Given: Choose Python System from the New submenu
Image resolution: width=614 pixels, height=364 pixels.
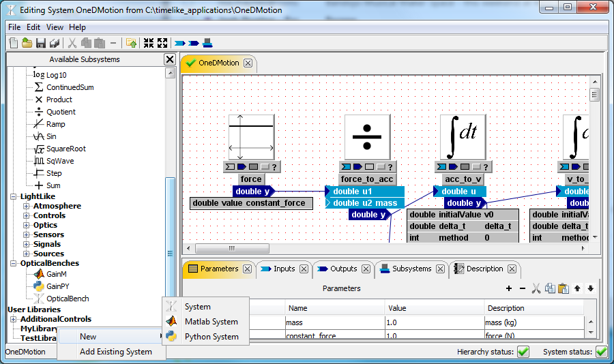Looking at the screenshot, I should coord(206,337).
